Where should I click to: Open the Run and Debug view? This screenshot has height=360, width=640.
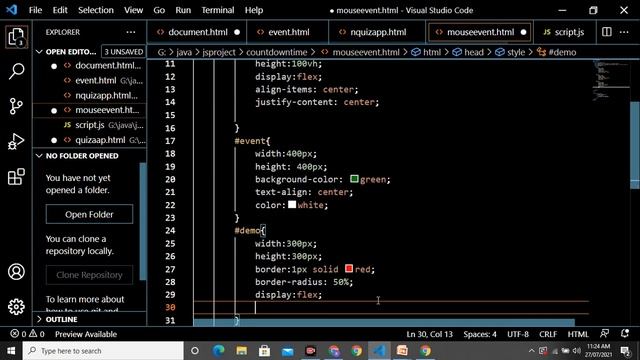[16, 142]
